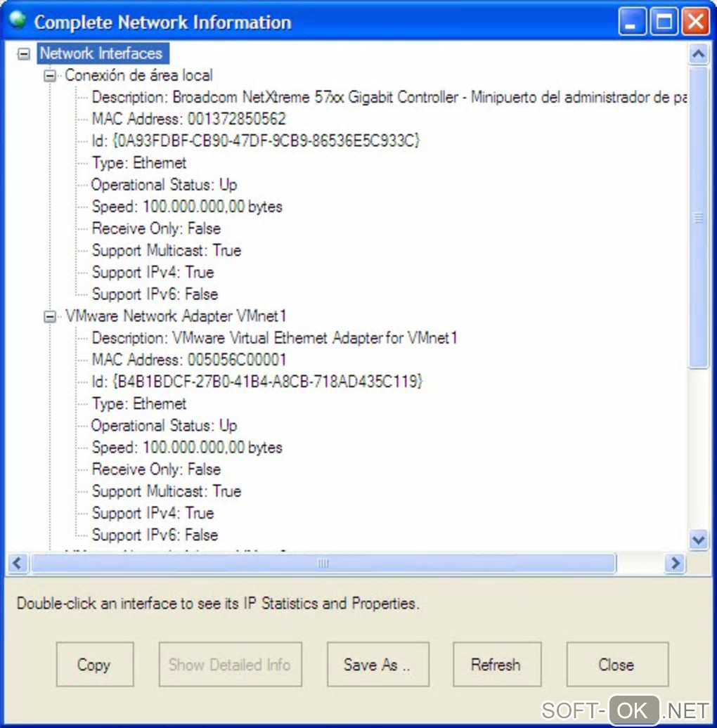Select Id row starting with B4B1BDCF
This screenshot has width=717, height=728.
coord(257,382)
